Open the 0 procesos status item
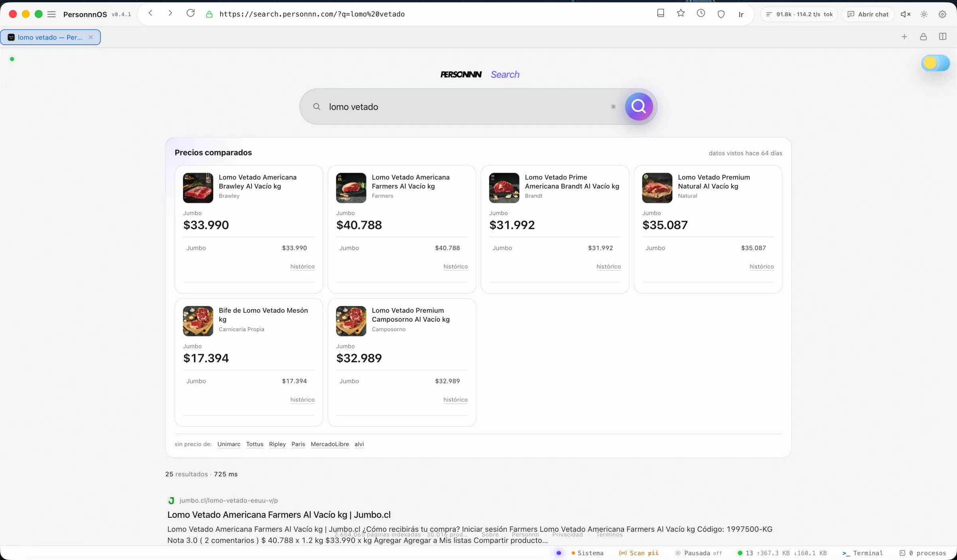957x560 pixels. [923, 553]
